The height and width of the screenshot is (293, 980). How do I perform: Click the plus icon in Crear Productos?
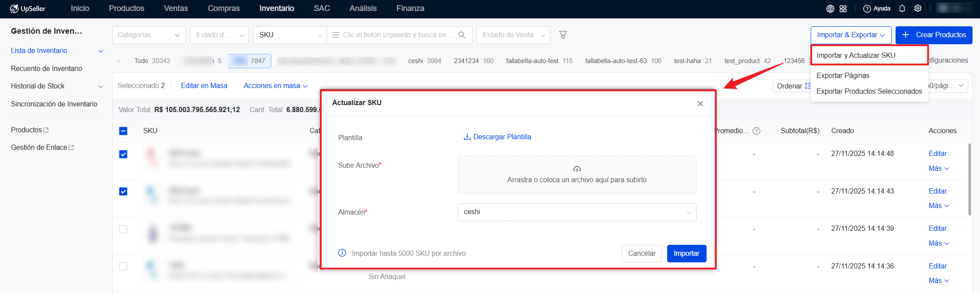pos(906,35)
